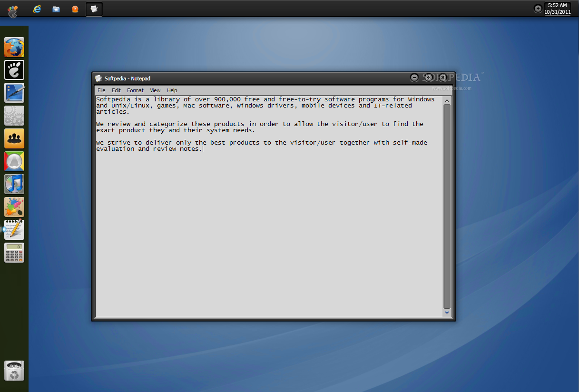Launch Firefox from the dock

14,47
